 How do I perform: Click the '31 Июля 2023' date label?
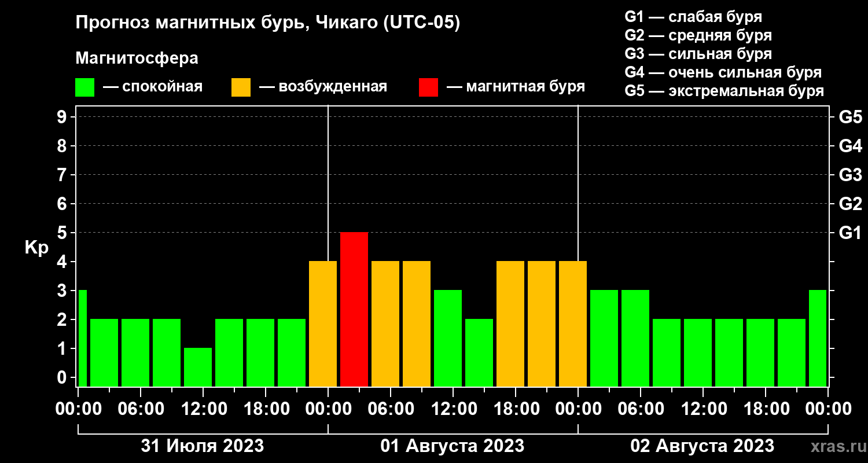(x=203, y=446)
